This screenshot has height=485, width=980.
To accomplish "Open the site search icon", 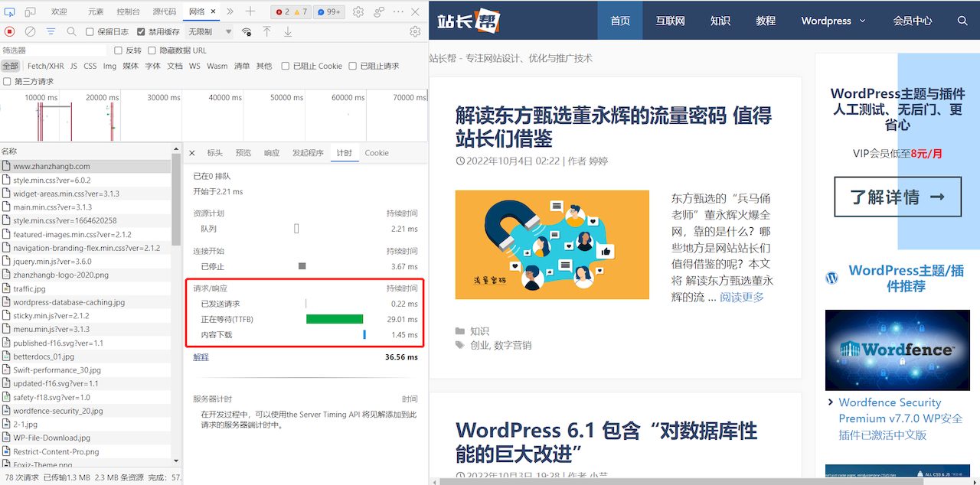I will point(962,21).
